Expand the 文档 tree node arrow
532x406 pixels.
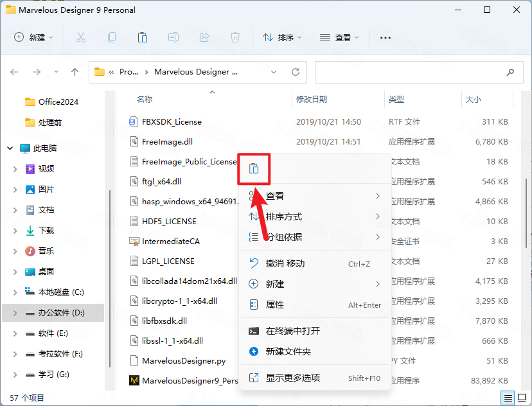tap(15, 210)
